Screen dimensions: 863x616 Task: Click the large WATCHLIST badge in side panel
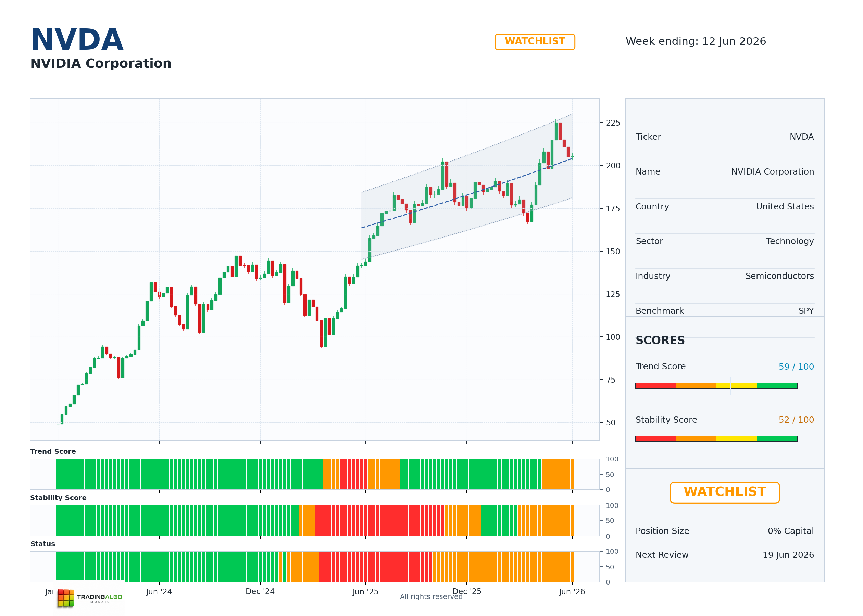[x=725, y=492]
